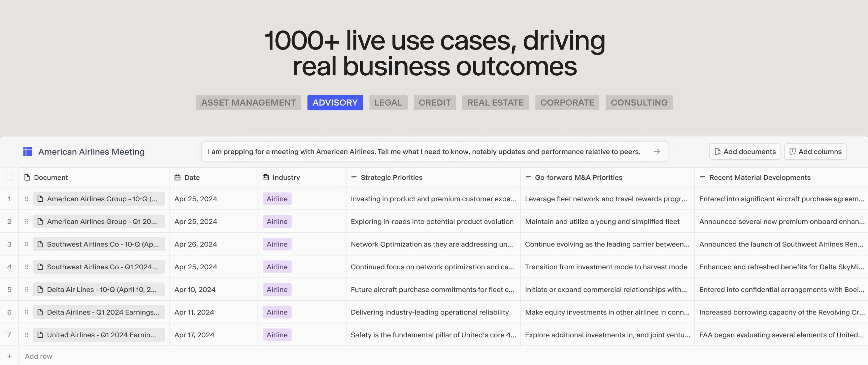Click the file icon of Southwest Airlines Co 10-Q
This screenshot has height=365, width=868.
(40, 244)
